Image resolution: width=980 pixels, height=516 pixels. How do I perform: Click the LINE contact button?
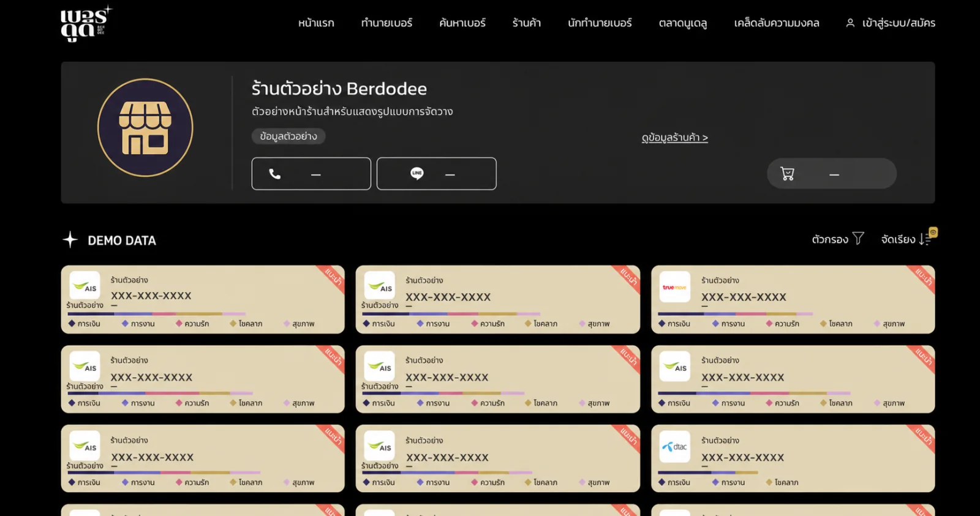(x=436, y=174)
